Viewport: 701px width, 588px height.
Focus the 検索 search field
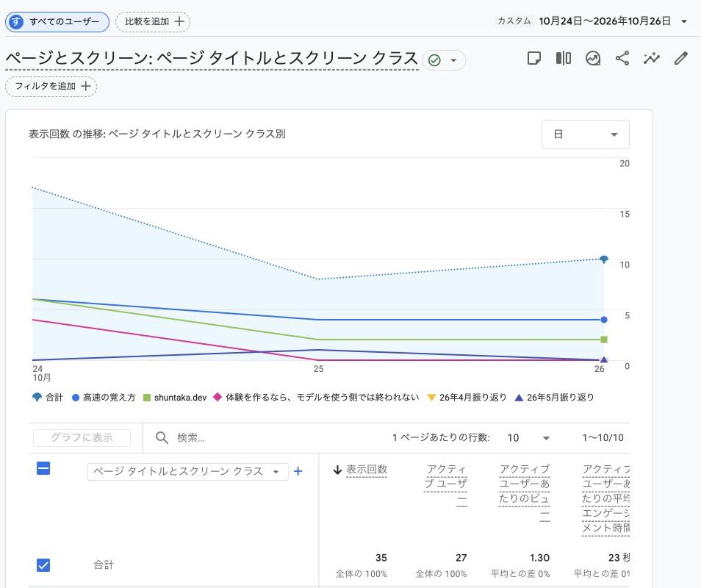[x=190, y=438]
